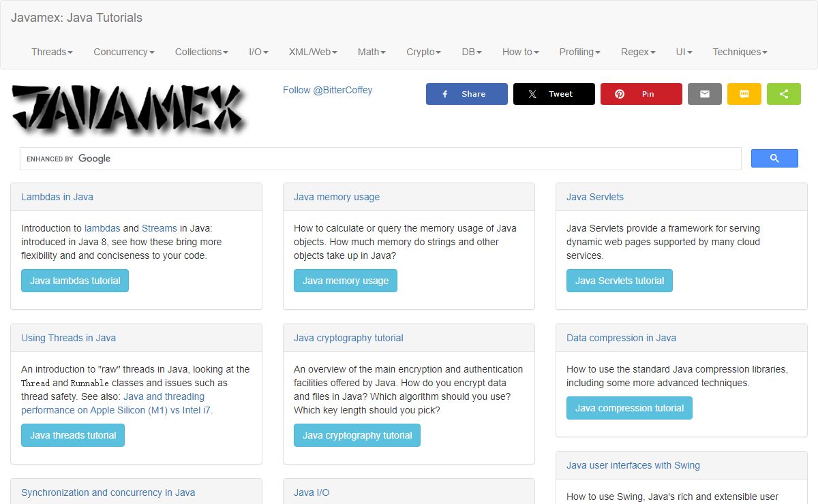Screen dimensions: 818x504
Task: Click the inline Streams link
Action: coord(160,228)
